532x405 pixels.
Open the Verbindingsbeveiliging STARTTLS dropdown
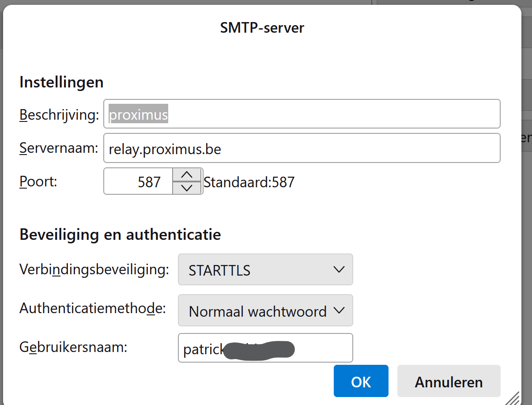(265, 269)
